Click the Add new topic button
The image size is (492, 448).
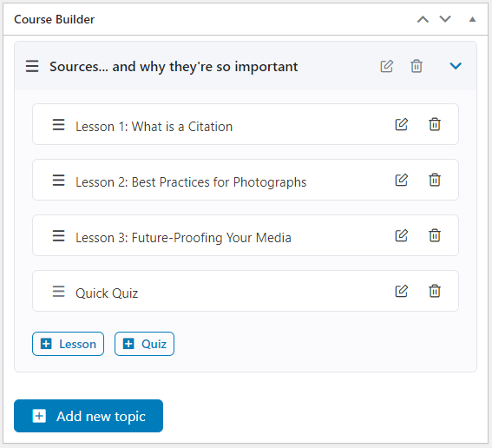pyautogui.click(x=89, y=416)
